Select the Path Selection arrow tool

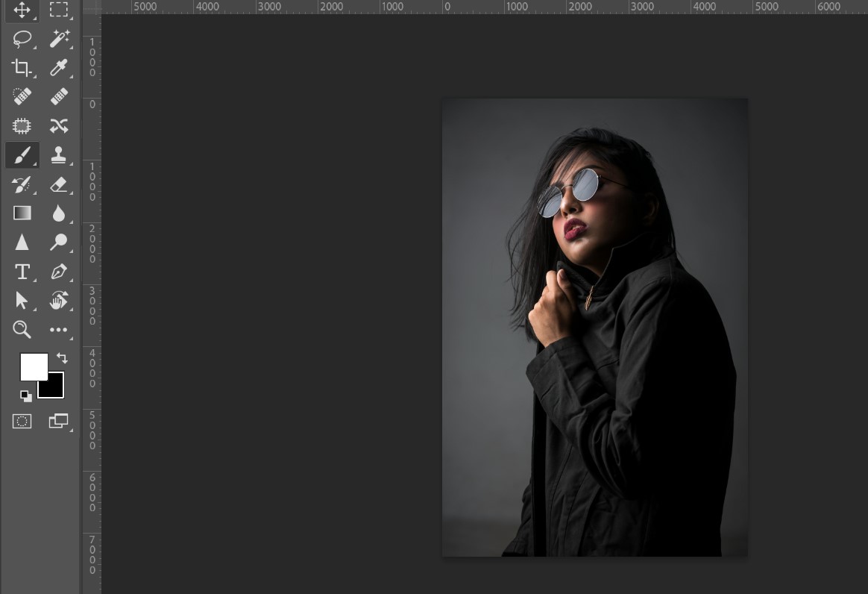(22, 300)
